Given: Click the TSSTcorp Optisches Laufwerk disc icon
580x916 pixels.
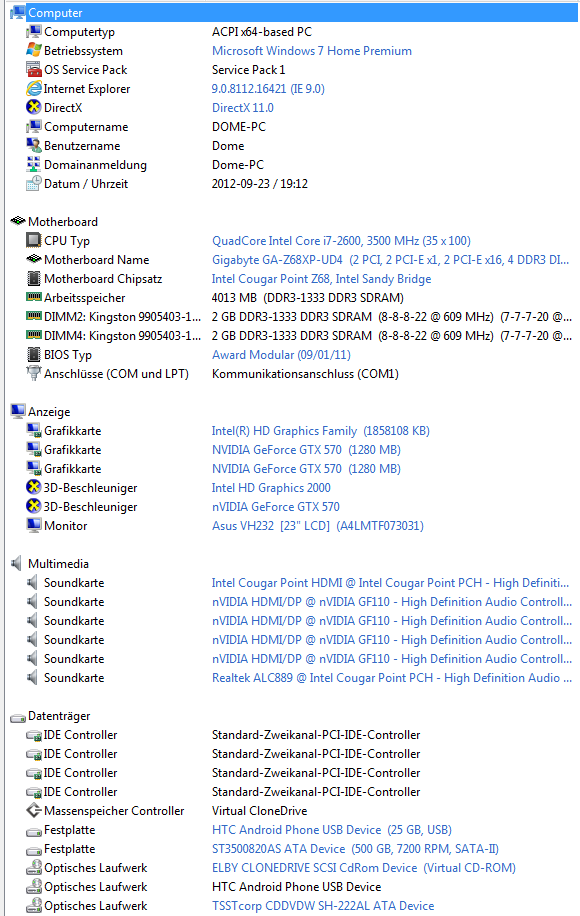Looking at the screenshot, I should [x=34, y=905].
